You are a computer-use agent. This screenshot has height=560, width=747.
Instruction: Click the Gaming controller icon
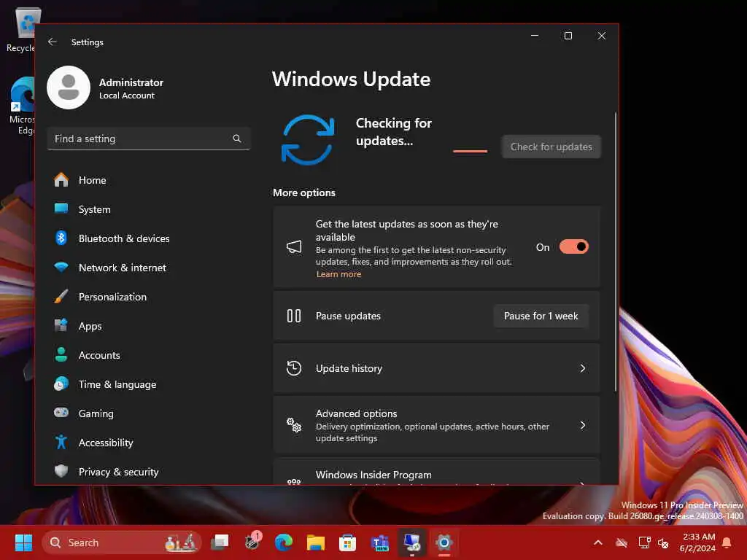(x=61, y=413)
